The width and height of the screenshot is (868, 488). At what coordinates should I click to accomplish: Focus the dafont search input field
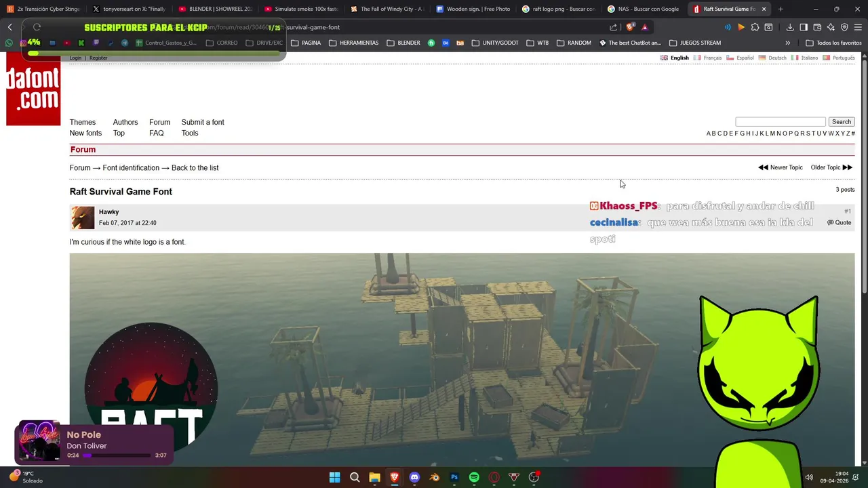781,122
